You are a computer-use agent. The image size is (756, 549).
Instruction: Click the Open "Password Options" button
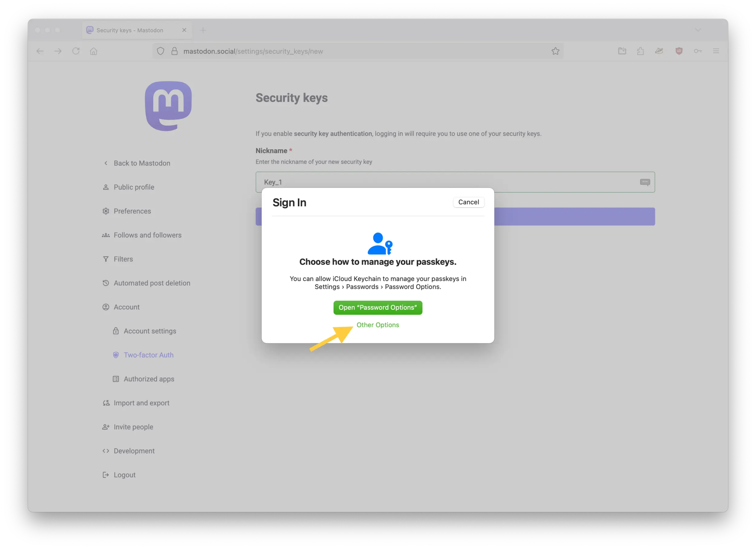378,307
